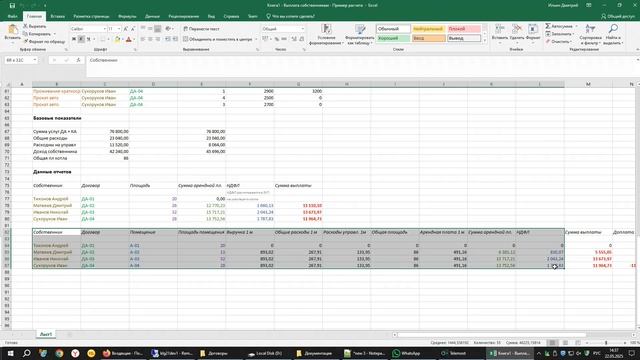
Task: Apply the Ввод (Input) cell style
Action: tap(428, 38)
